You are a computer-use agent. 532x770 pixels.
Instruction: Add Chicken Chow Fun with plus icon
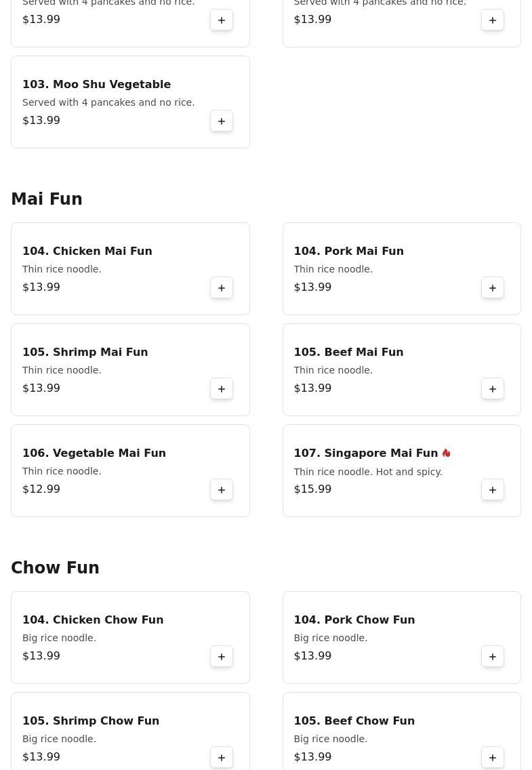pyautogui.click(x=222, y=656)
